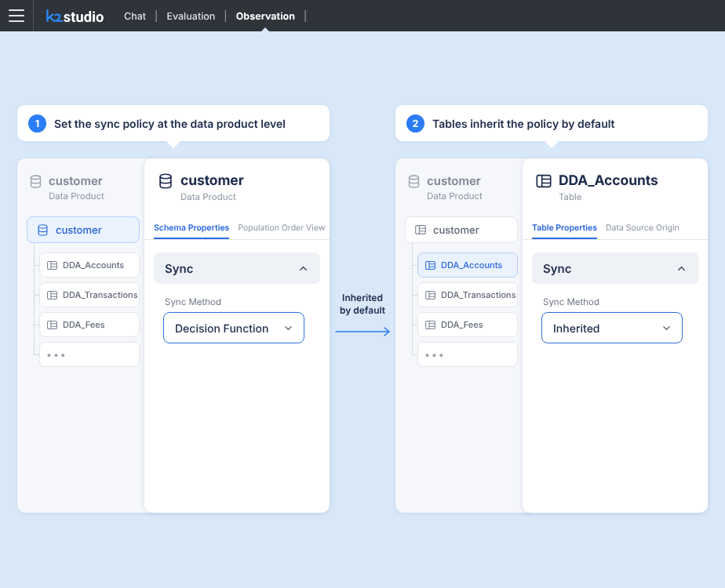The width and height of the screenshot is (725, 588).
Task: Select DDA_Accounts in the left panel tree
Action: point(89,265)
